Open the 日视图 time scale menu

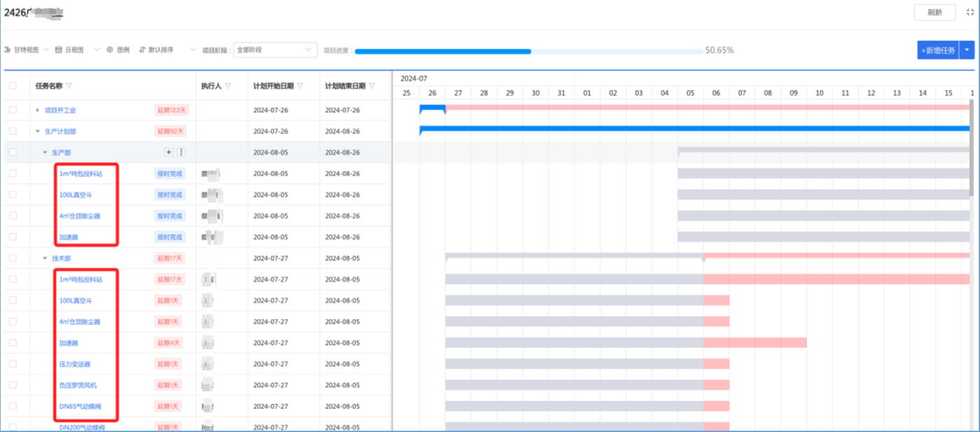(x=78, y=50)
